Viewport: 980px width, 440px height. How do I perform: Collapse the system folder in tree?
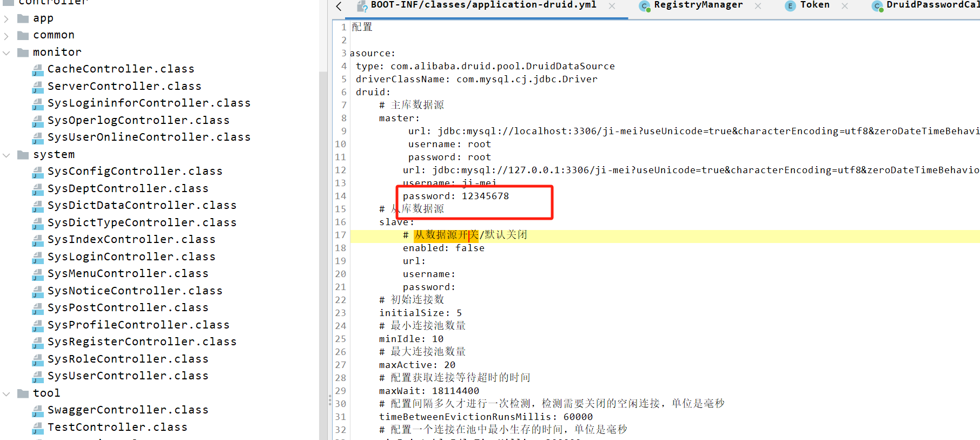click(6, 155)
